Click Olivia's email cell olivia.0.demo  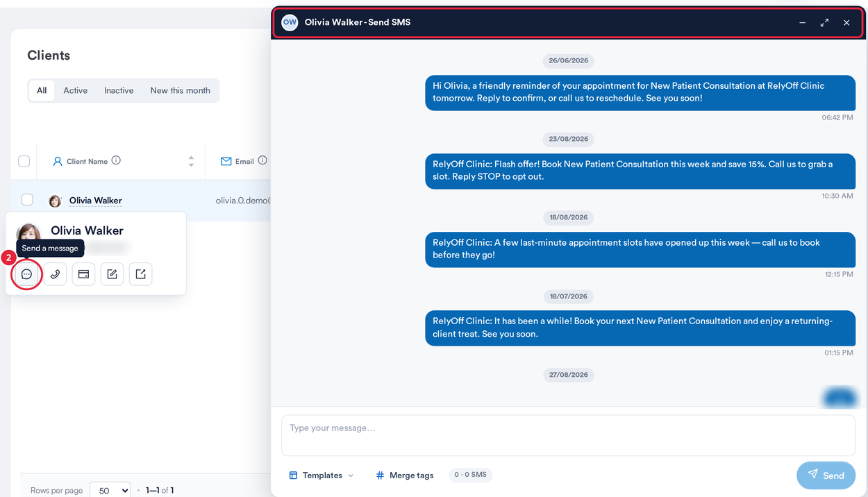coord(242,201)
